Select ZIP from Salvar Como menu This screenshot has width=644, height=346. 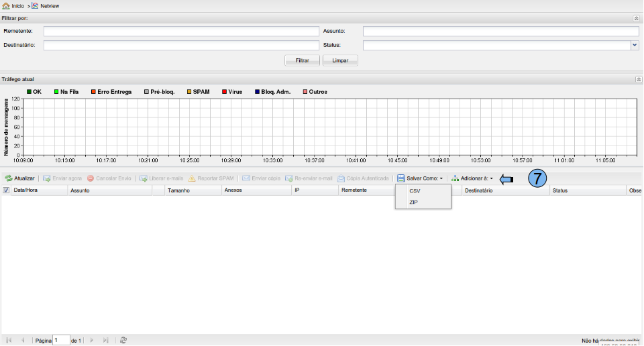(413, 202)
